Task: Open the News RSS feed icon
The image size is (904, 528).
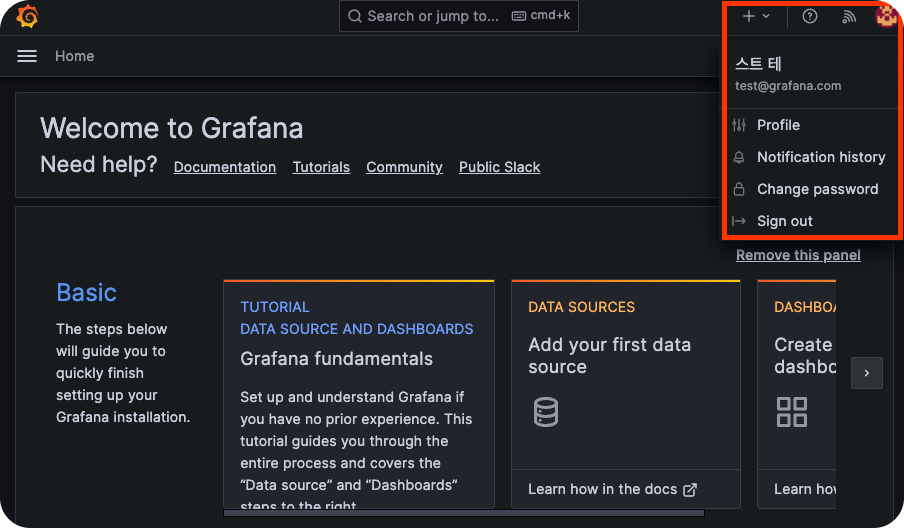Action: click(x=849, y=17)
